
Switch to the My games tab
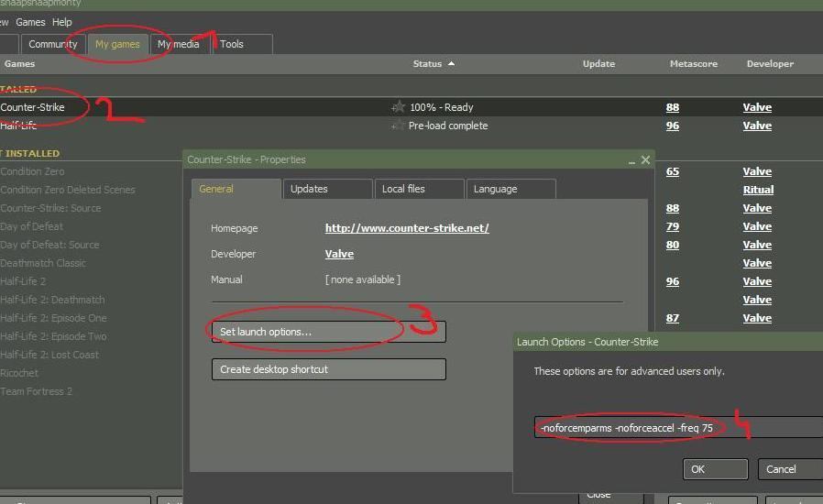coord(117,44)
